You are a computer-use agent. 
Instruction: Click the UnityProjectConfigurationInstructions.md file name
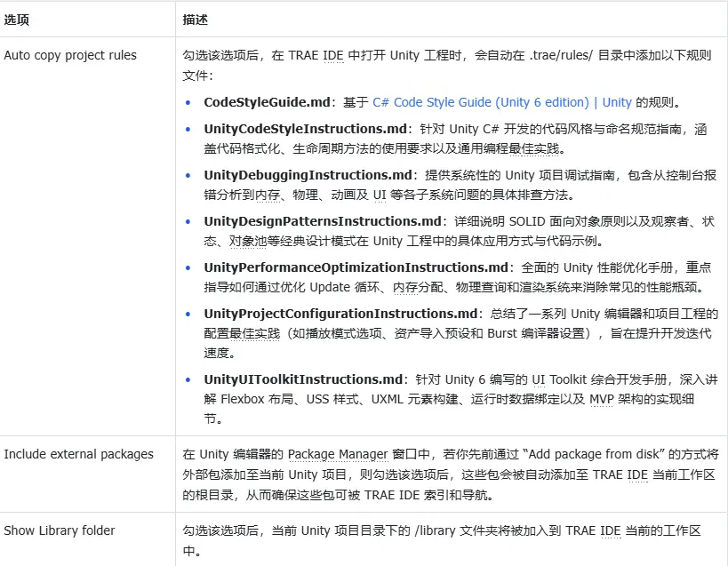(x=340, y=314)
